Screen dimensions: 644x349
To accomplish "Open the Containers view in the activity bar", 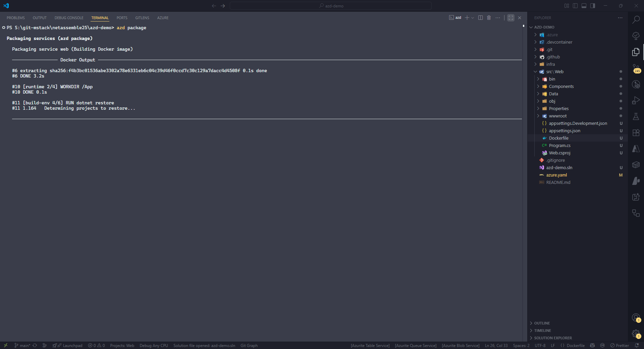I will [636, 165].
